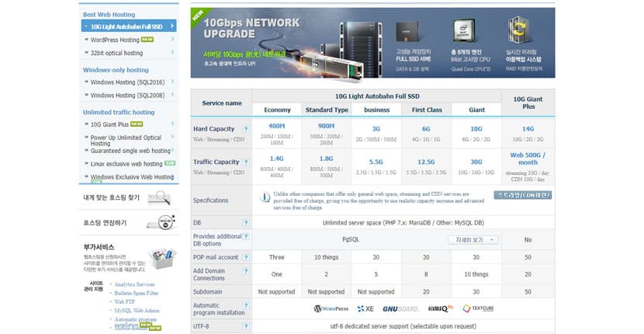This screenshot has width=644, height=334.
Task: Click the First Class column header
Action: (x=427, y=110)
